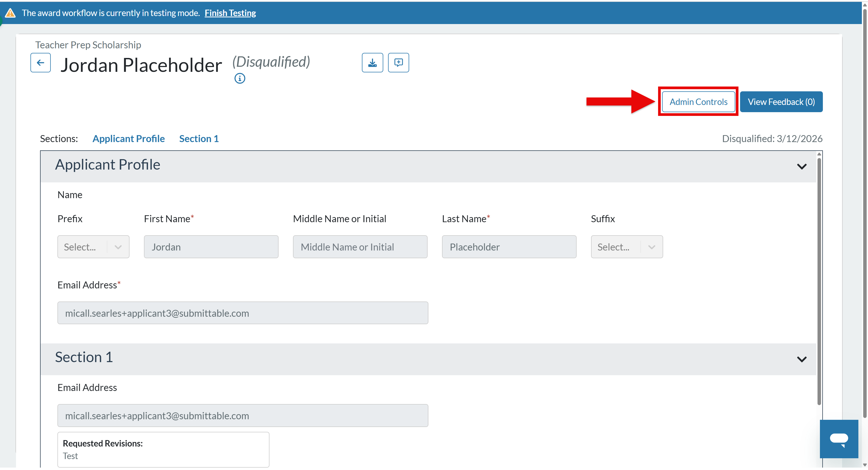The image size is (868, 470).
Task: Click the Finish Testing link
Action: click(x=230, y=13)
